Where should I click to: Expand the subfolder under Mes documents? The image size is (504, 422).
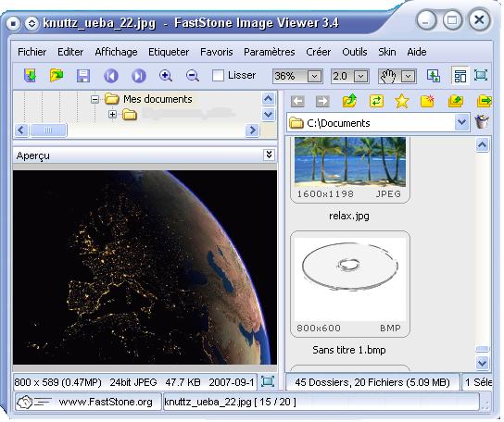pos(112,114)
